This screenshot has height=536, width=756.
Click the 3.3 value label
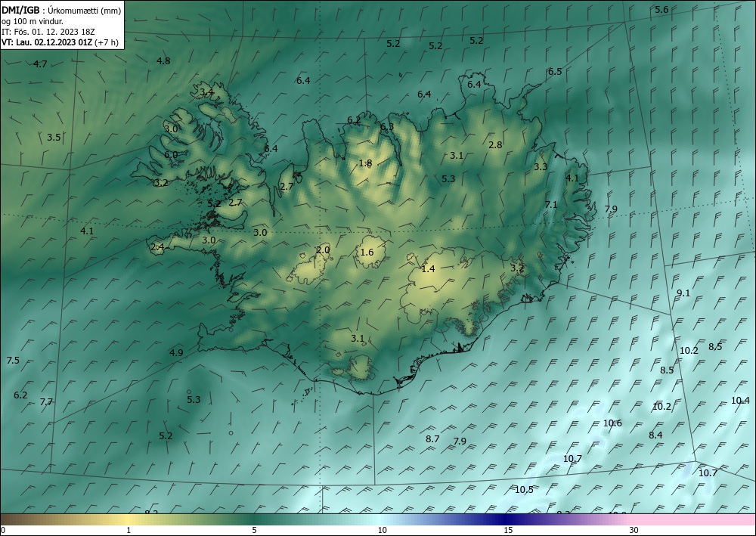pos(541,167)
